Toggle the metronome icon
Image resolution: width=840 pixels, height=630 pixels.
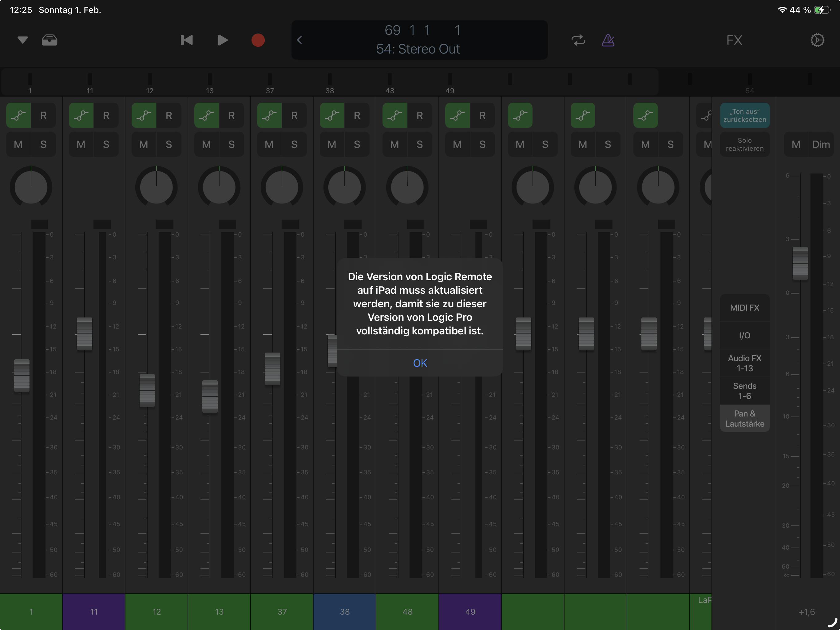pos(608,40)
